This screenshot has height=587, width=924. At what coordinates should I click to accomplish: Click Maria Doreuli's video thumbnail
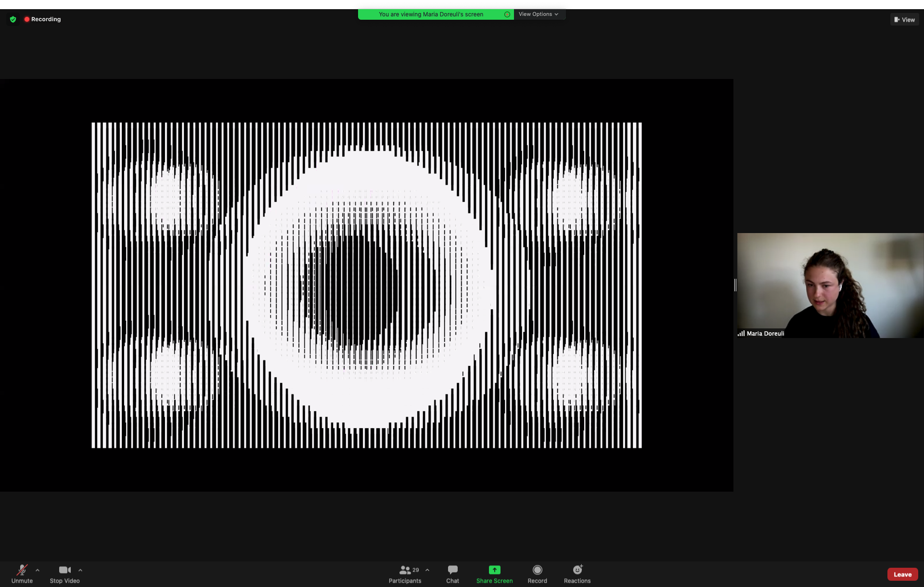pyautogui.click(x=830, y=285)
